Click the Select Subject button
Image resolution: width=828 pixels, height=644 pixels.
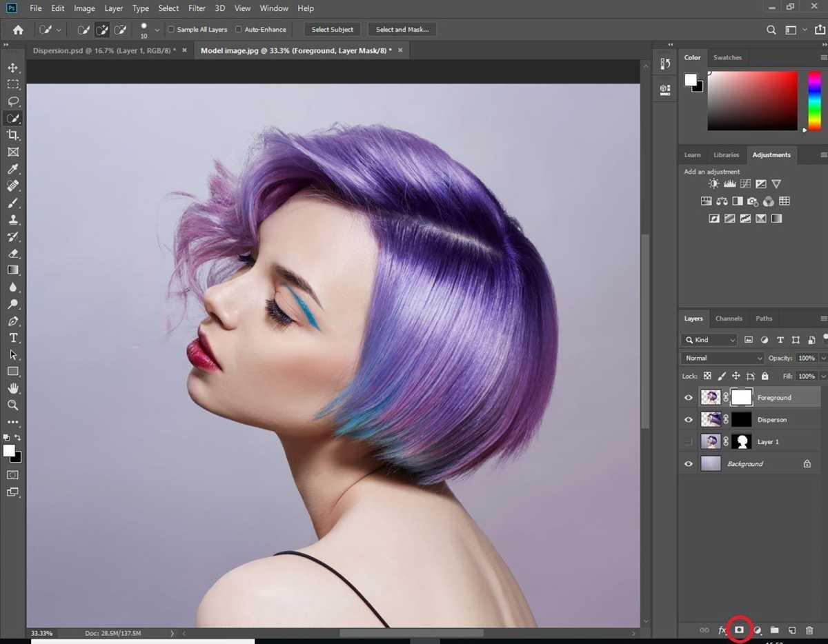(x=332, y=29)
